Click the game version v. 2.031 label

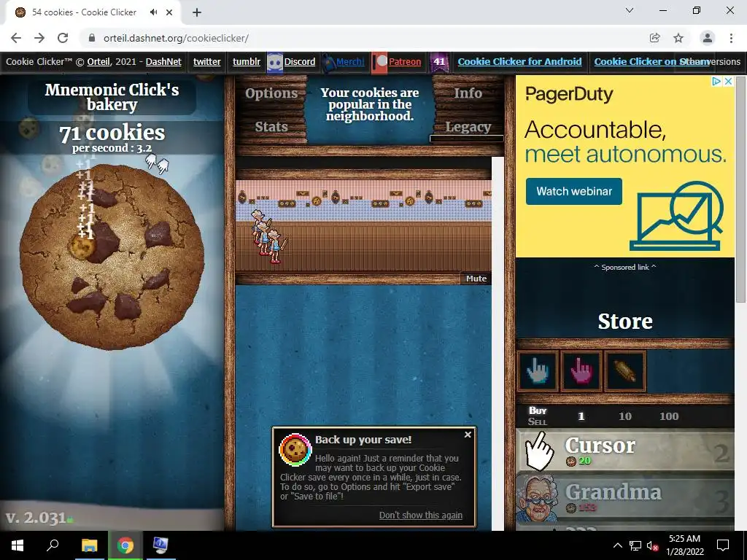click(x=36, y=518)
